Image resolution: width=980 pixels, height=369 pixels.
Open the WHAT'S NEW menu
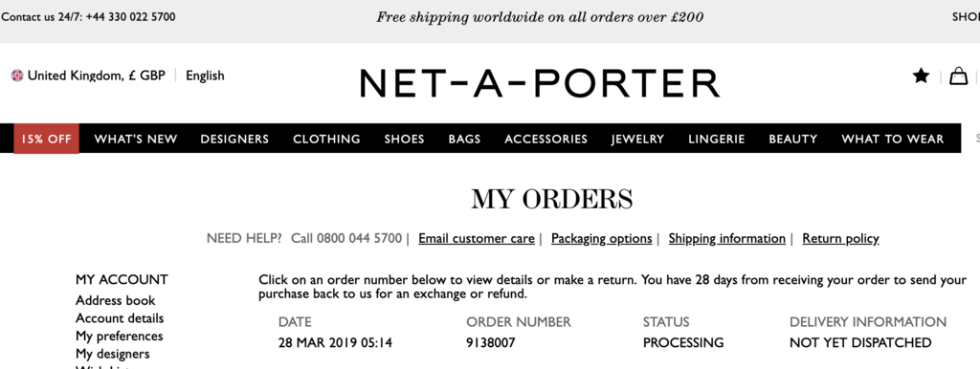tap(136, 139)
